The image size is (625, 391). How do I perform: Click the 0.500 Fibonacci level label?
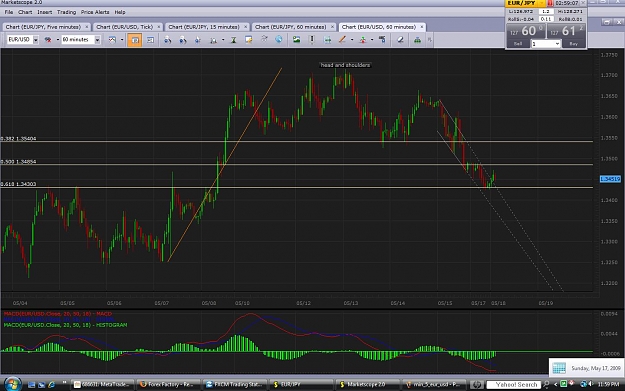point(18,162)
